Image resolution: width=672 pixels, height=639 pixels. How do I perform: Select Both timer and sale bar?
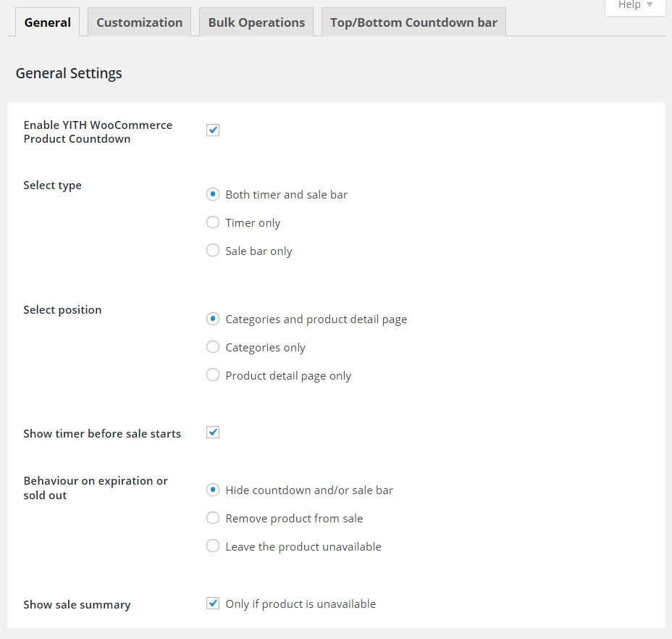point(213,194)
